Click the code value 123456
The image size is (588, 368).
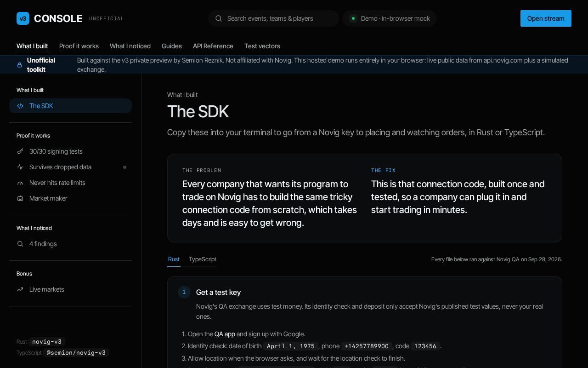click(425, 346)
